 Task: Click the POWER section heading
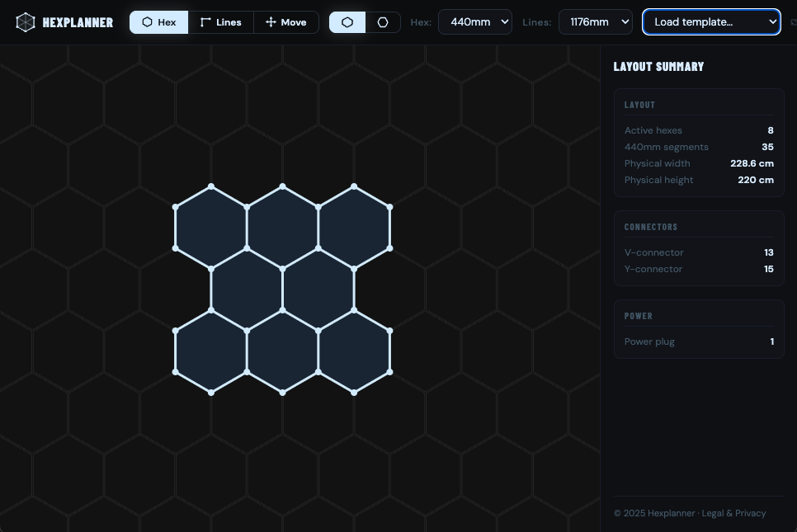pyautogui.click(x=639, y=316)
